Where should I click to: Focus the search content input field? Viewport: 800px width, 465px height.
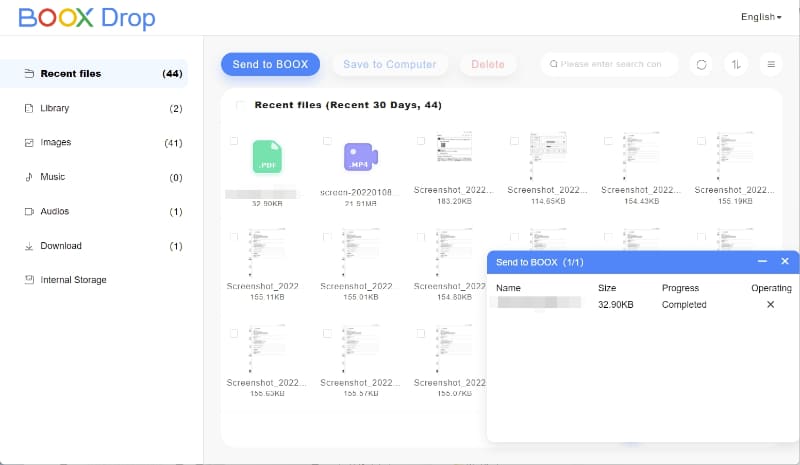click(610, 64)
